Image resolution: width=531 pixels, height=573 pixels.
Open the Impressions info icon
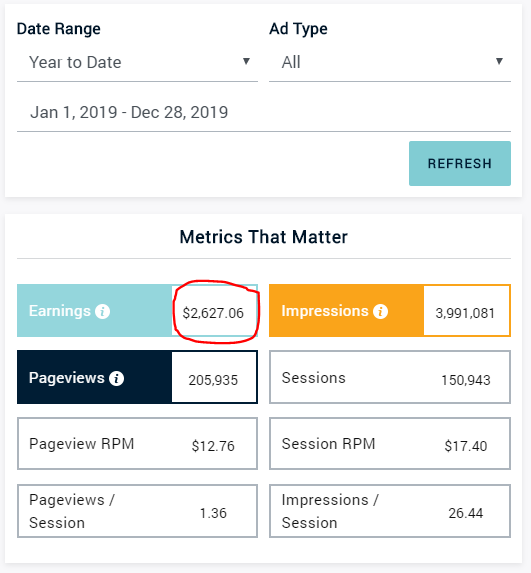(380, 312)
